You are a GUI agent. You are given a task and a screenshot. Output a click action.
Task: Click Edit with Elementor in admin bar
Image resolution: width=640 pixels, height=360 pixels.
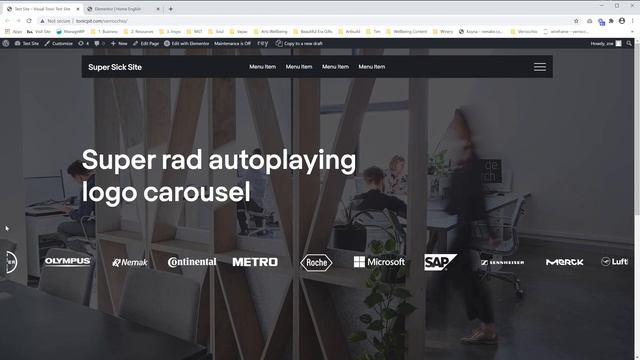[187, 43]
